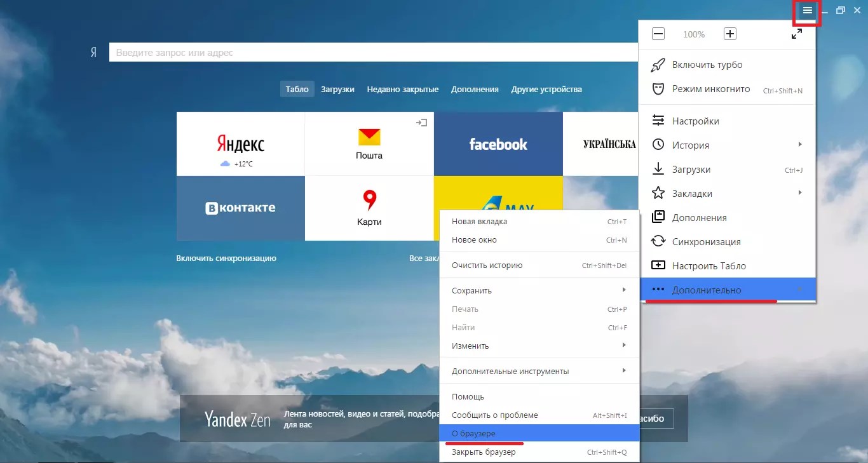Click the hamburger main menu icon
Viewport: 868px width, 463px height.
click(807, 10)
